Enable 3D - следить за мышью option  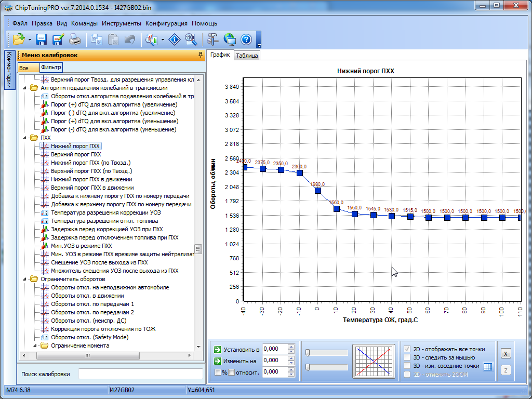[408, 357]
